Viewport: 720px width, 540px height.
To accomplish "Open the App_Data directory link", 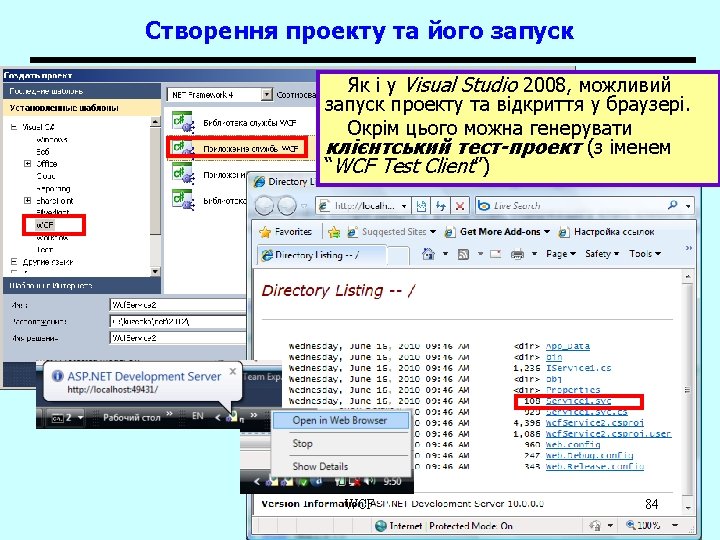I will 568,346.
